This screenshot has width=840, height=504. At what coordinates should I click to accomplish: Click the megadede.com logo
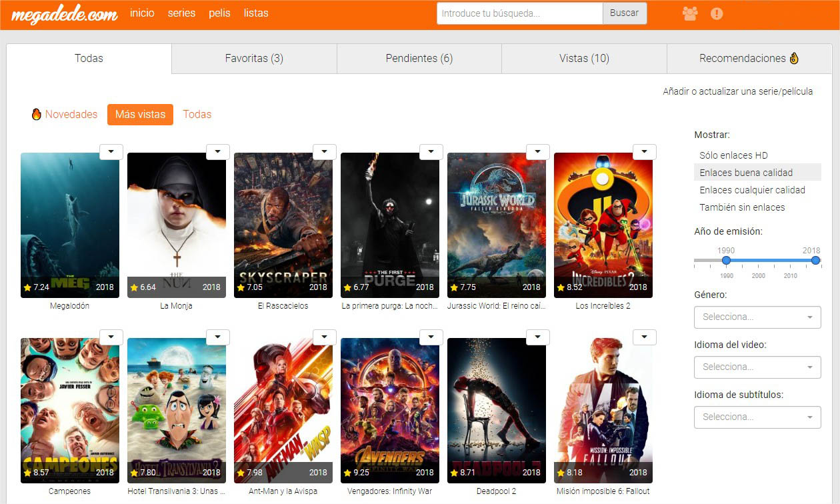[x=65, y=14]
